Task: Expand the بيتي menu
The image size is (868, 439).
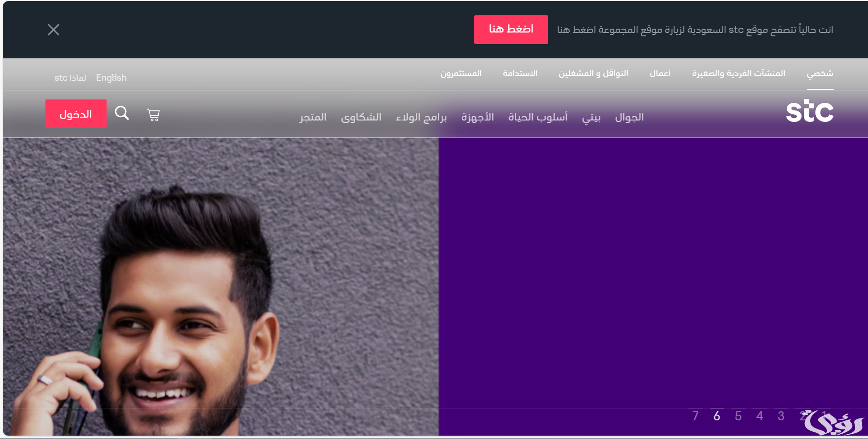Action: pyautogui.click(x=591, y=117)
